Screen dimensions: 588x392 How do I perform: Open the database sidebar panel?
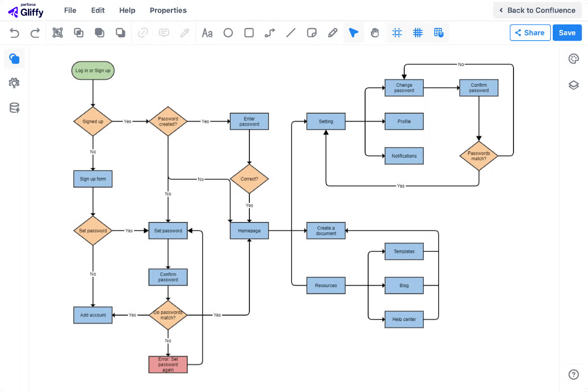click(14, 108)
